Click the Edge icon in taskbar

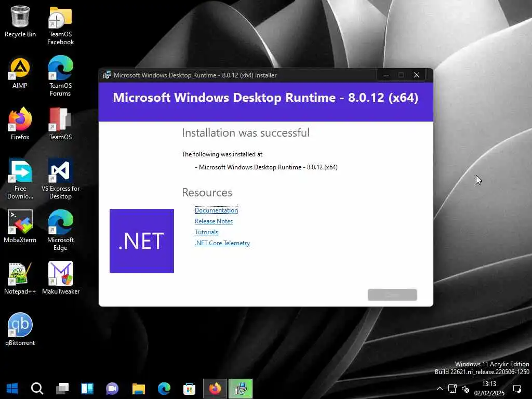[164, 389]
